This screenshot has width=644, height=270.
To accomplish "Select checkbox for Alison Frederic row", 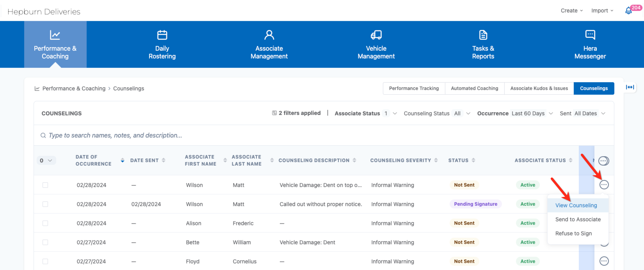I will pyautogui.click(x=45, y=223).
